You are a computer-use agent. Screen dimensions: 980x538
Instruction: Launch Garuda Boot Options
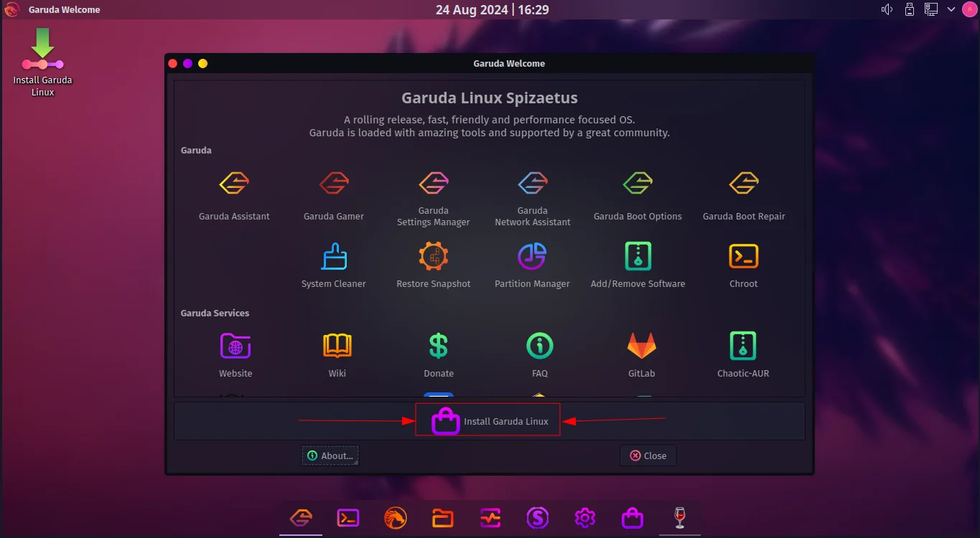638,195
